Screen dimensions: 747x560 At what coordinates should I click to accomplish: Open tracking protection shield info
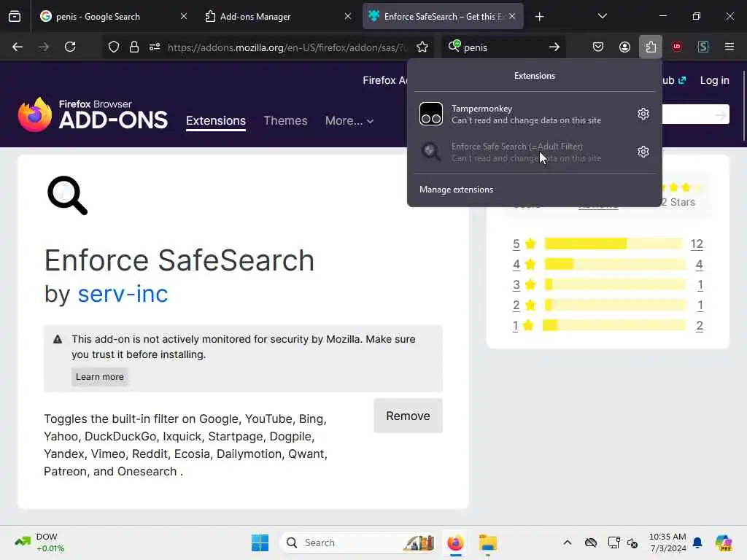(113, 47)
